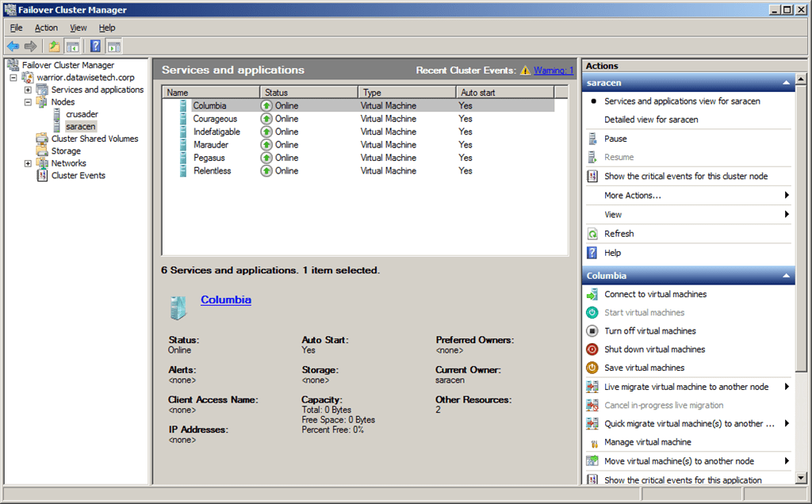Click the Actions pane scroll up arrow
The height and width of the screenshot is (504, 812).
(x=801, y=79)
